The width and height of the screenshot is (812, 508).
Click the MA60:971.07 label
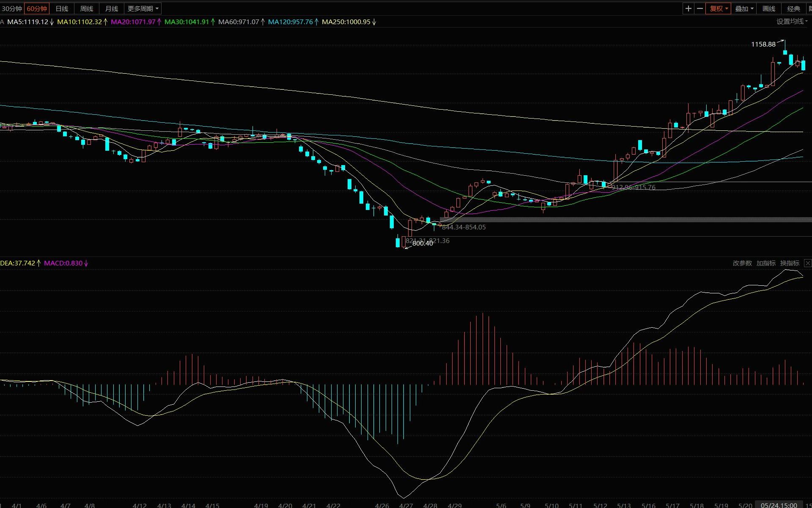[242, 22]
